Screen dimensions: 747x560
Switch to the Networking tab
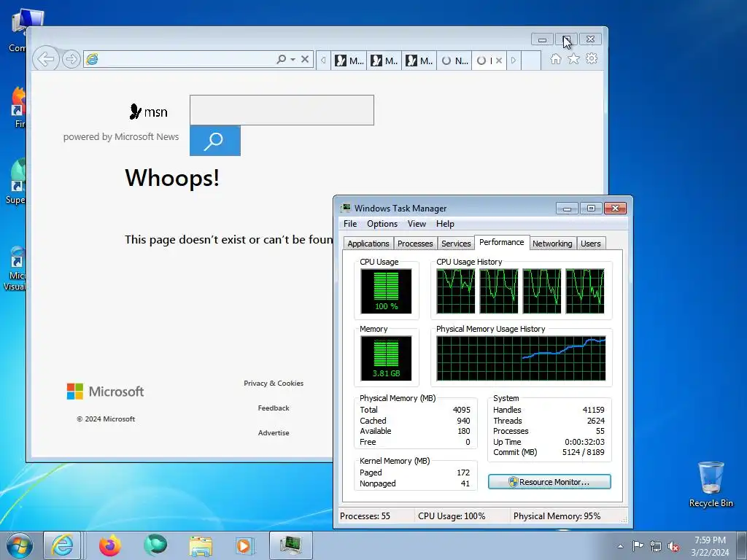552,244
